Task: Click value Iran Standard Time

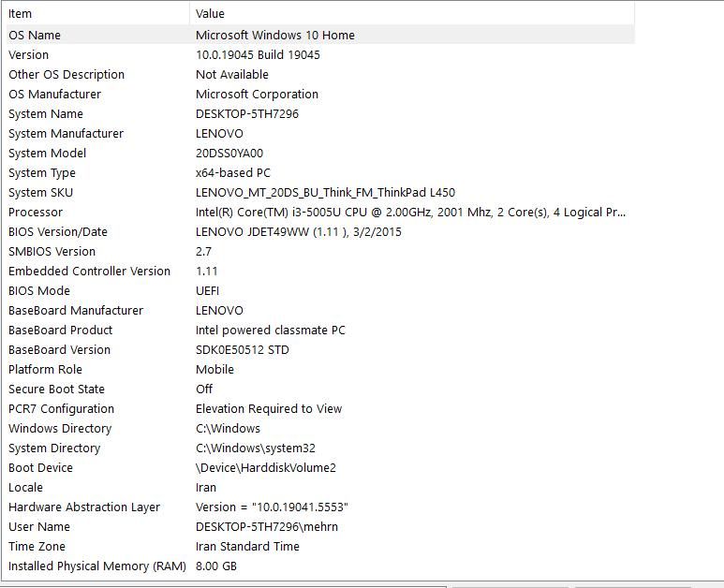Action: tap(247, 547)
